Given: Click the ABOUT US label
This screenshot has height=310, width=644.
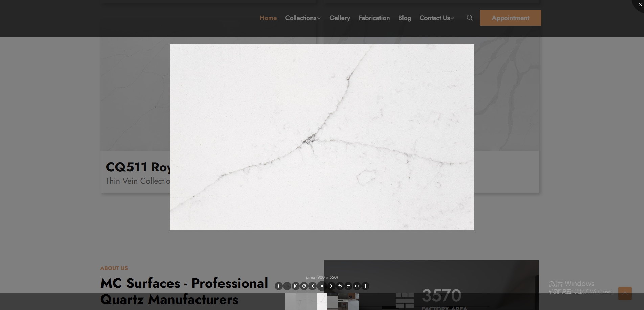Looking at the screenshot, I should click(114, 268).
